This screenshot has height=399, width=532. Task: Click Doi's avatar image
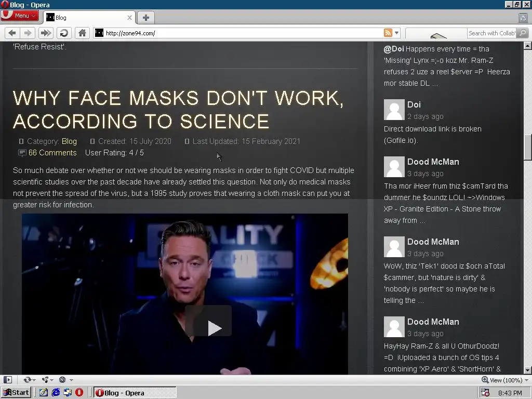(394, 110)
